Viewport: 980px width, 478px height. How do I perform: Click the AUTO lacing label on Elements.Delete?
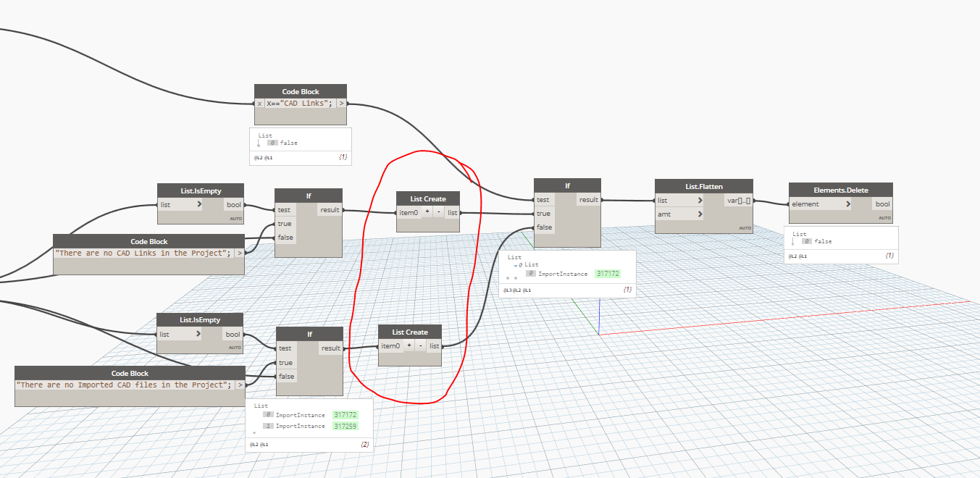(884, 217)
